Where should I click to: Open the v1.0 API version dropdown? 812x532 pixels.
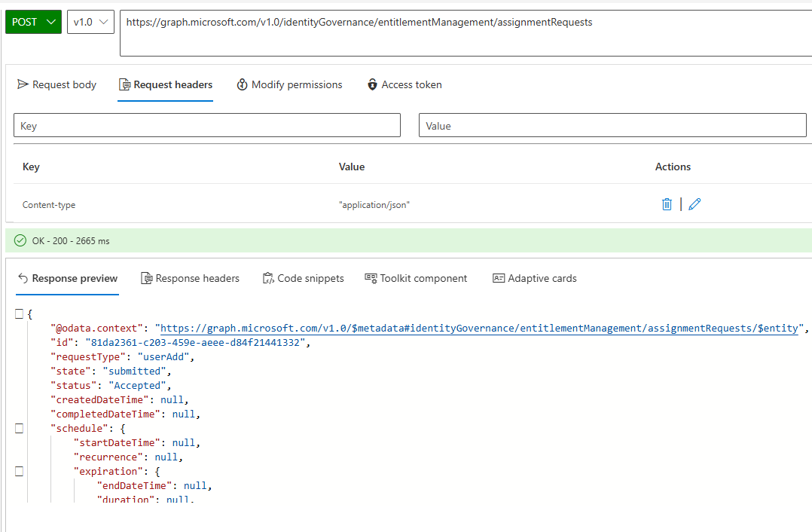(90, 22)
